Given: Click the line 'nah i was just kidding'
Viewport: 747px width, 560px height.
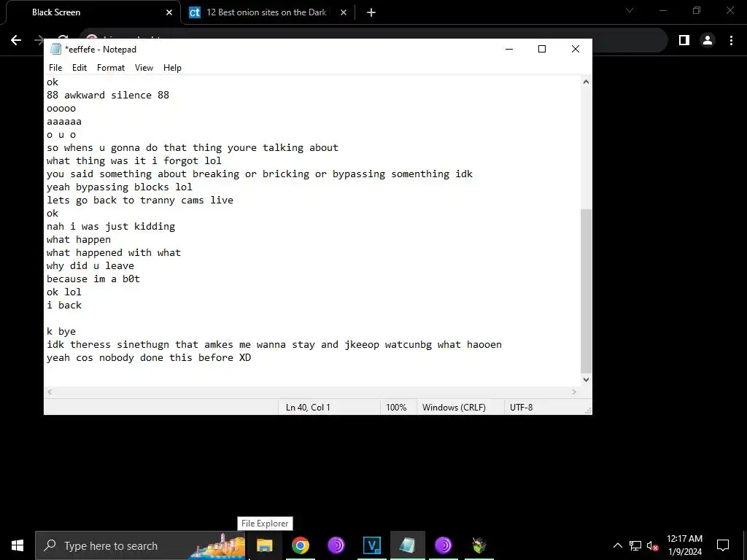Looking at the screenshot, I should tap(111, 226).
